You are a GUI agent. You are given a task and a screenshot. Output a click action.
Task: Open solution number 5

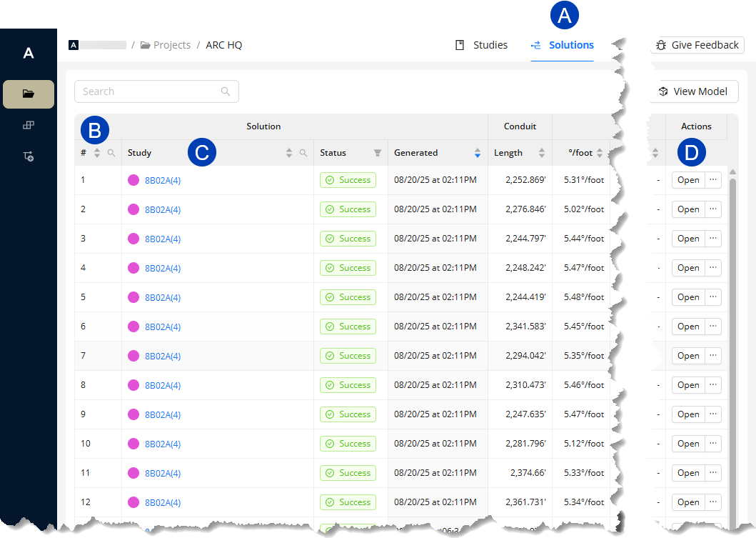(x=688, y=297)
